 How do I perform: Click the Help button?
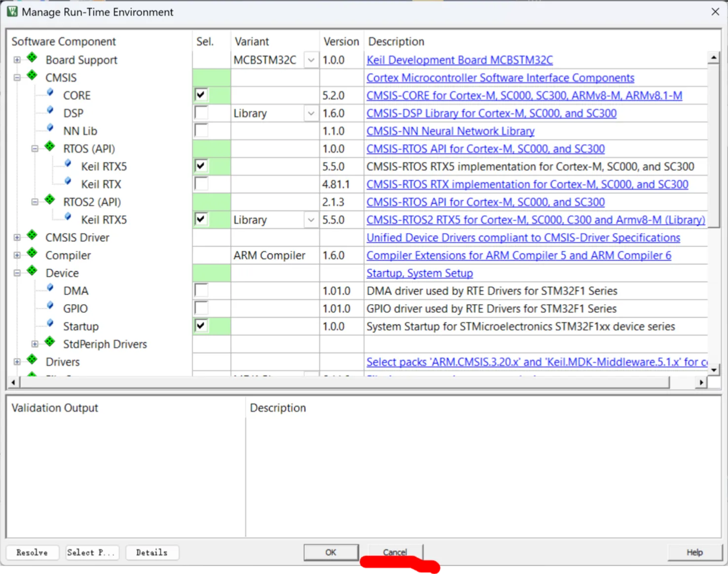tap(694, 553)
